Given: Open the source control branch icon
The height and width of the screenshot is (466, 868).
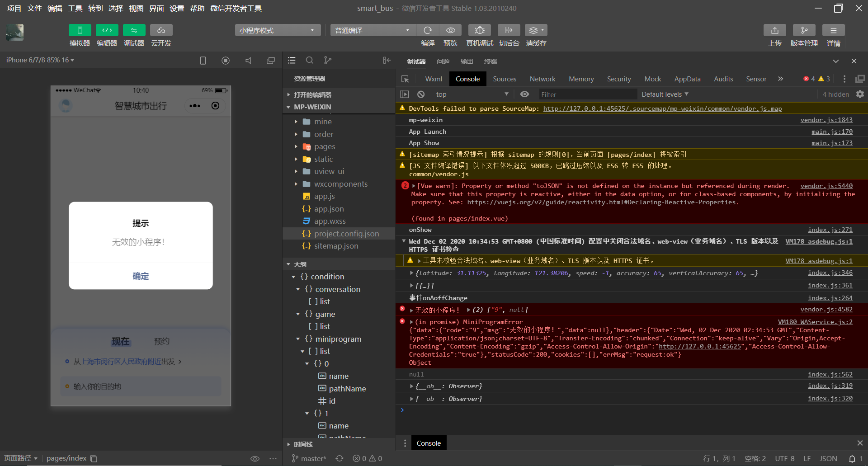Looking at the screenshot, I should (x=328, y=60).
